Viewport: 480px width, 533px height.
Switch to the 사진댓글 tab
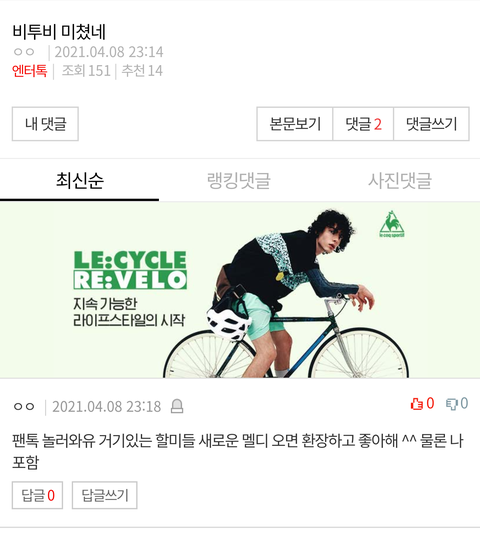click(400, 180)
